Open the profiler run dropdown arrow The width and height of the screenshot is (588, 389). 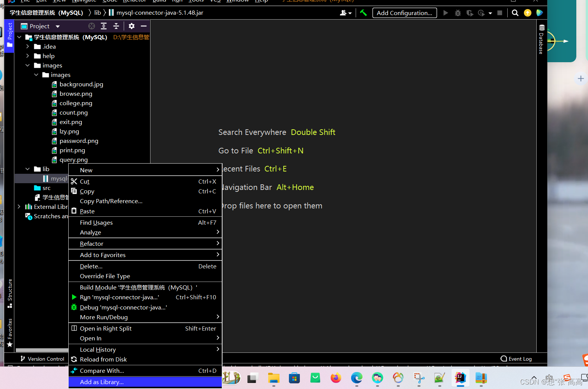tap(490, 13)
